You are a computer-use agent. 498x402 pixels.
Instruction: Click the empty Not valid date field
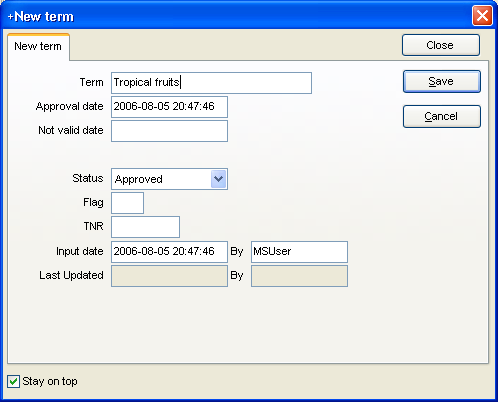coord(169,131)
